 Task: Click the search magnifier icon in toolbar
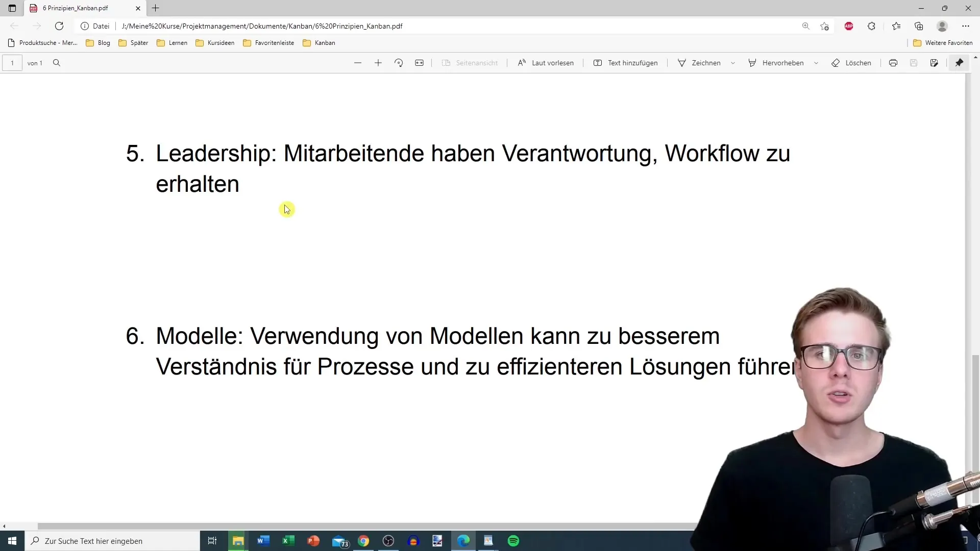[x=57, y=63]
